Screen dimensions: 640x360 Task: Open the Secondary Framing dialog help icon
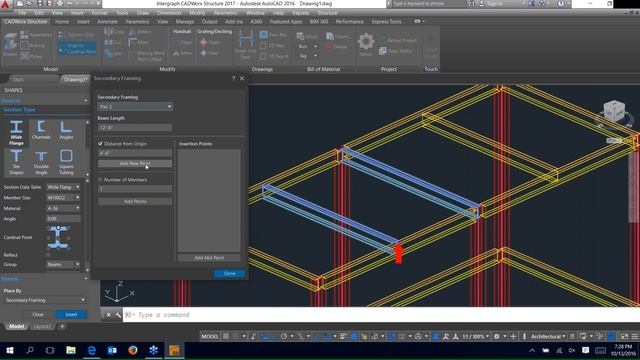[x=233, y=78]
